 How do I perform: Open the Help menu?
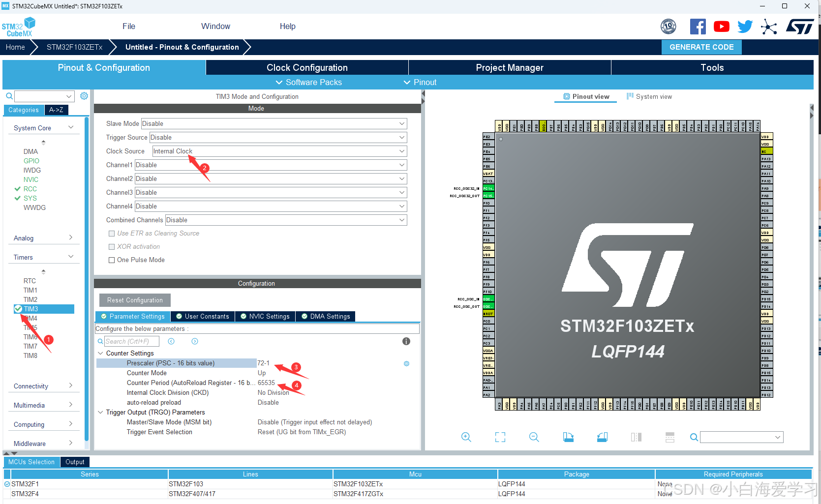click(288, 27)
